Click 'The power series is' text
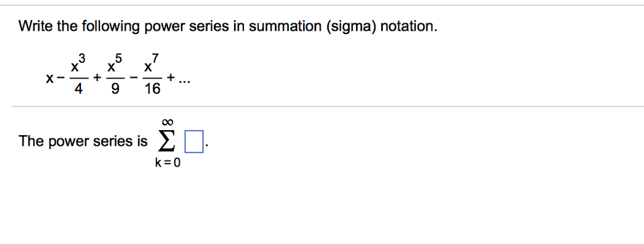 pos(82,141)
